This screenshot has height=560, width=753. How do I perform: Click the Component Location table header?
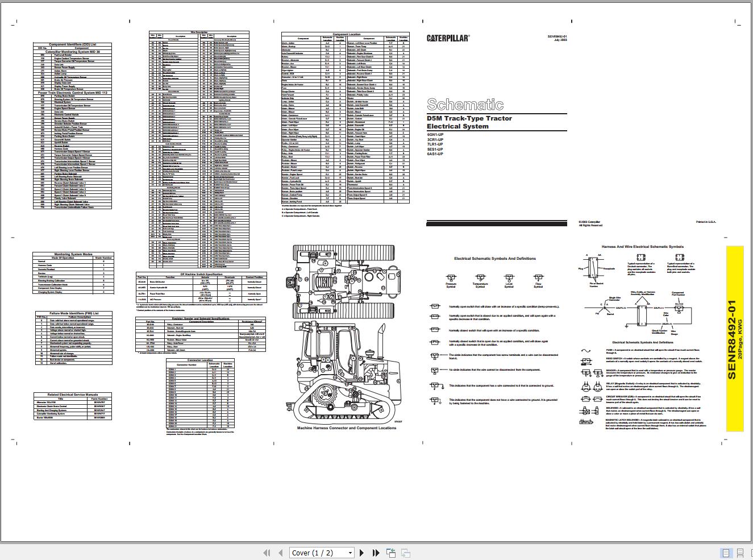[x=346, y=35]
